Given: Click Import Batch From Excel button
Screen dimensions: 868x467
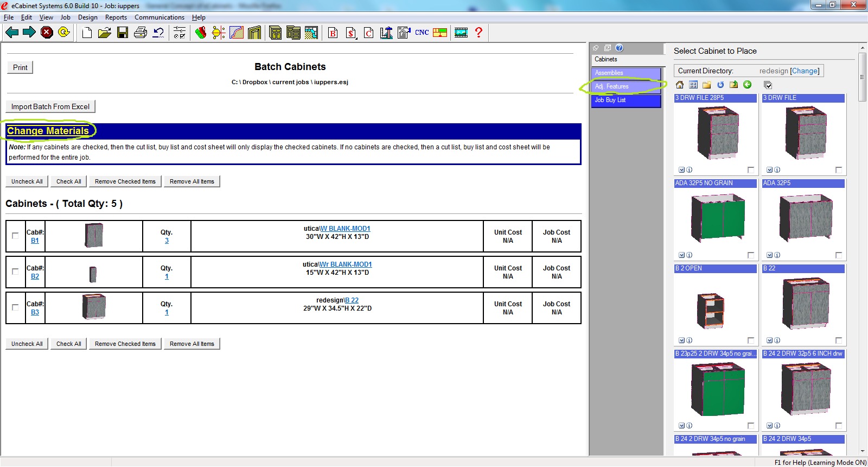Looking at the screenshot, I should point(50,106).
